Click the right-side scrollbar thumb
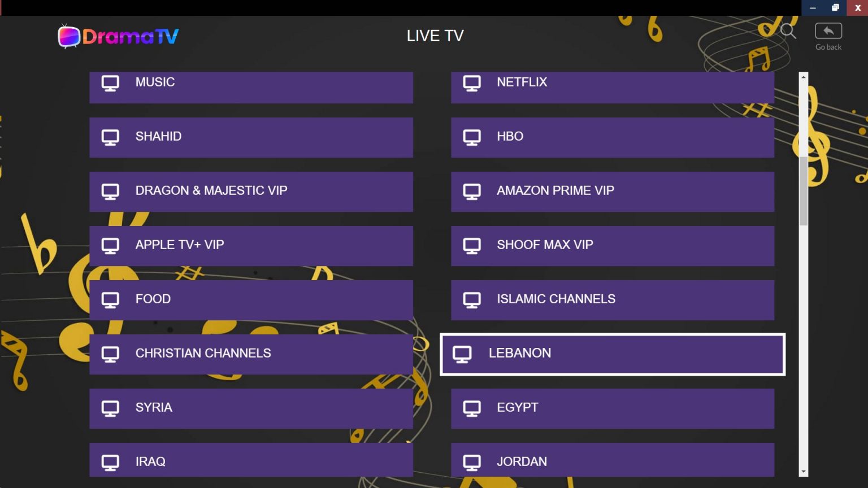The image size is (868, 488). click(802, 186)
